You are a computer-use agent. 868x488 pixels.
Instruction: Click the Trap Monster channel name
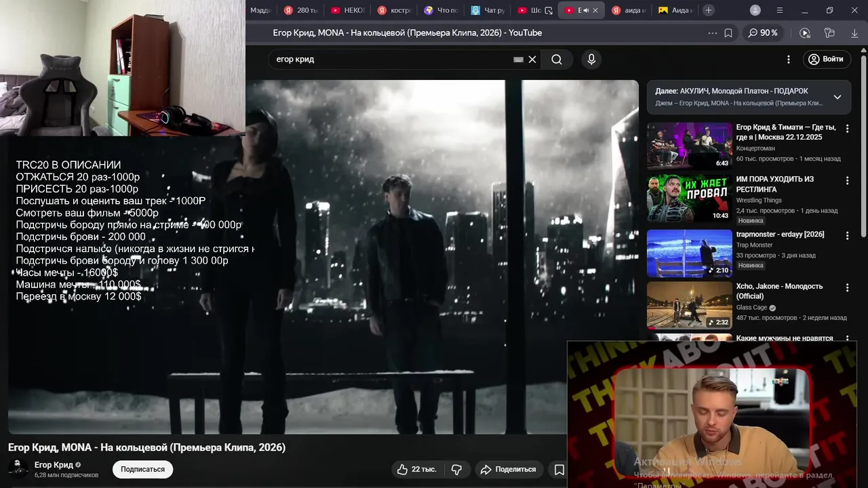pyautogui.click(x=755, y=245)
